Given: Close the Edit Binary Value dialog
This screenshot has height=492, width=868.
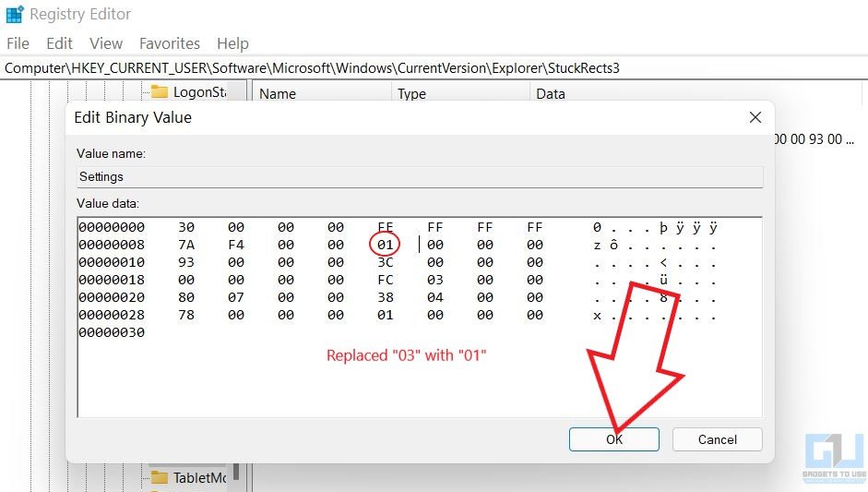Looking at the screenshot, I should [755, 117].
